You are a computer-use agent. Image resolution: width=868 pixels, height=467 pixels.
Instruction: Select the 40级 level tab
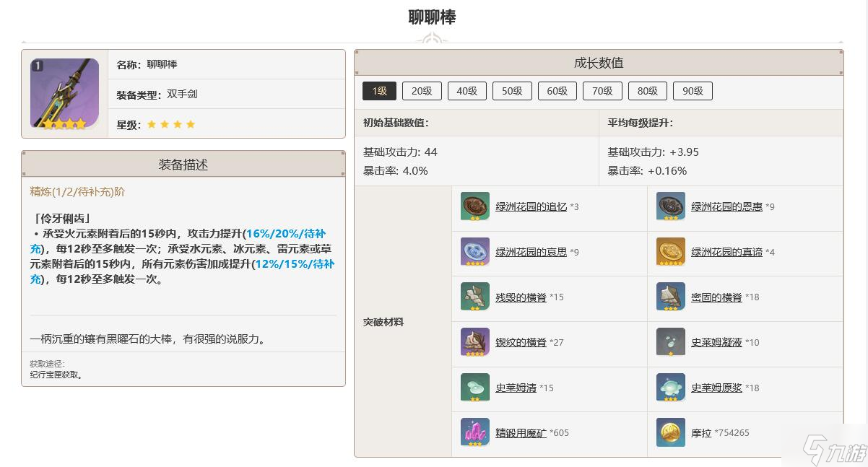click(467, 91)
